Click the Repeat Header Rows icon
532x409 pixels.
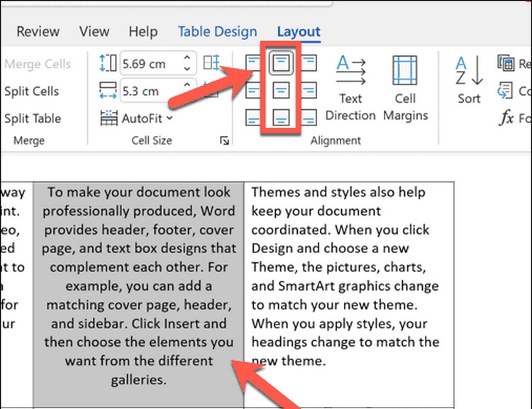(506, 63)
